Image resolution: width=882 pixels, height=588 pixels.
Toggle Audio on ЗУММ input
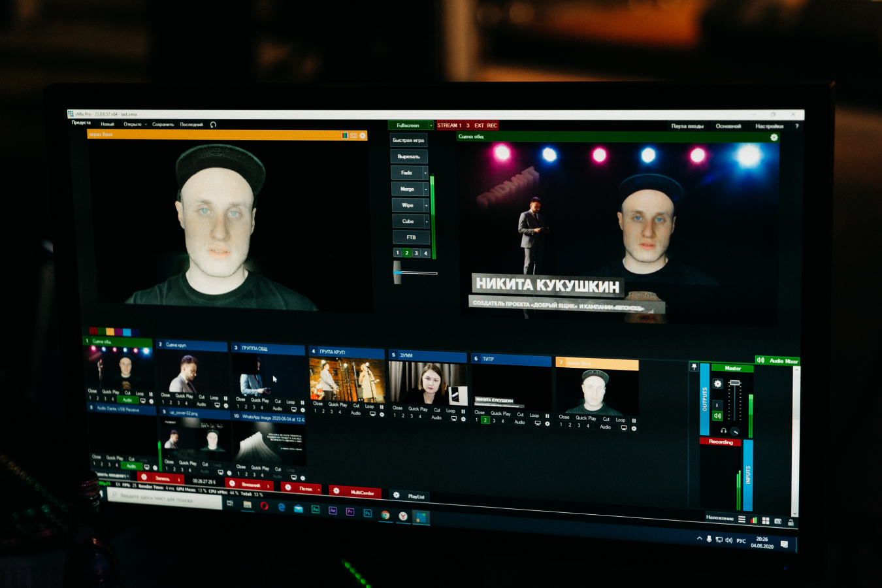(x=436, y=417)
